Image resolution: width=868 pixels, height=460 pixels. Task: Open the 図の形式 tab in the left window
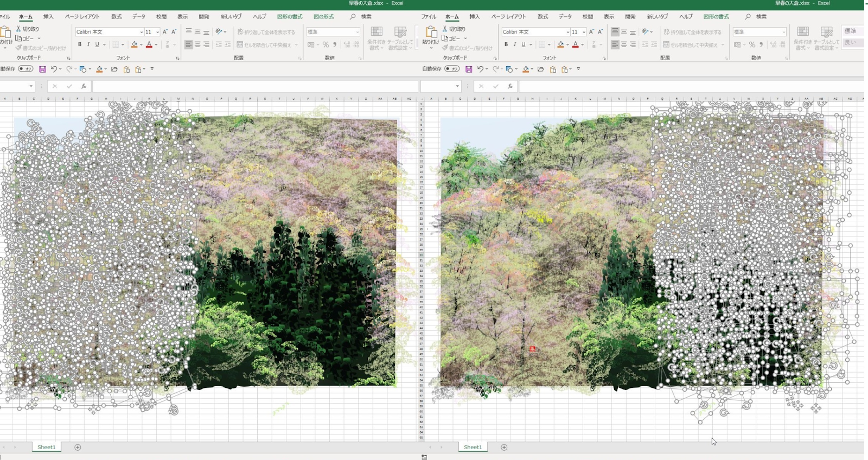324,17
